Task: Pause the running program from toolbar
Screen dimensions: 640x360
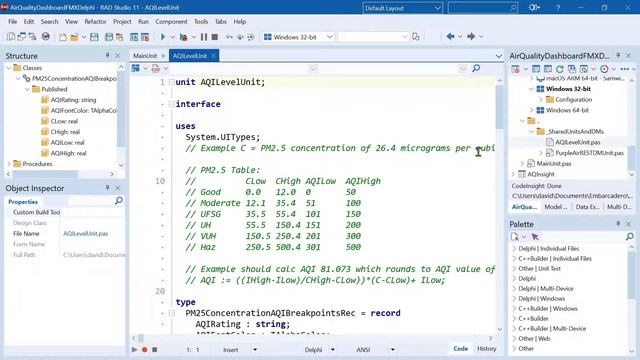Action: [204, 37]
